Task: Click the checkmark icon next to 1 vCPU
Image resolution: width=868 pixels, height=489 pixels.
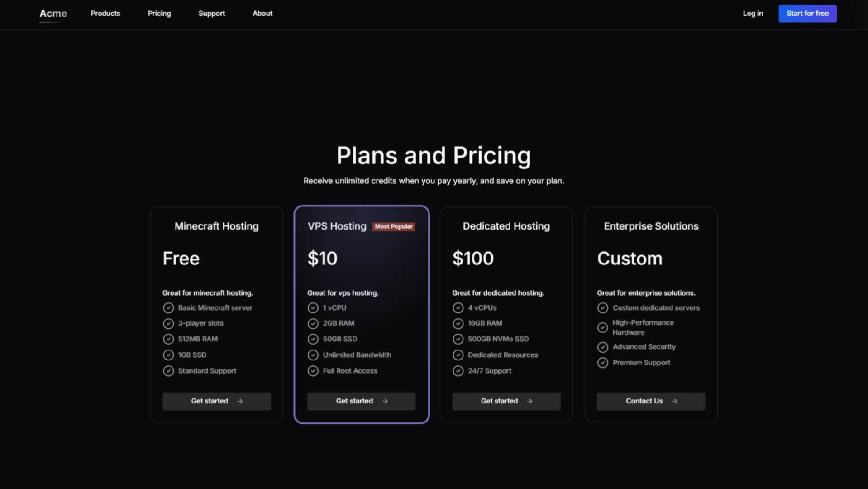Action: click(x=313, y=307)
